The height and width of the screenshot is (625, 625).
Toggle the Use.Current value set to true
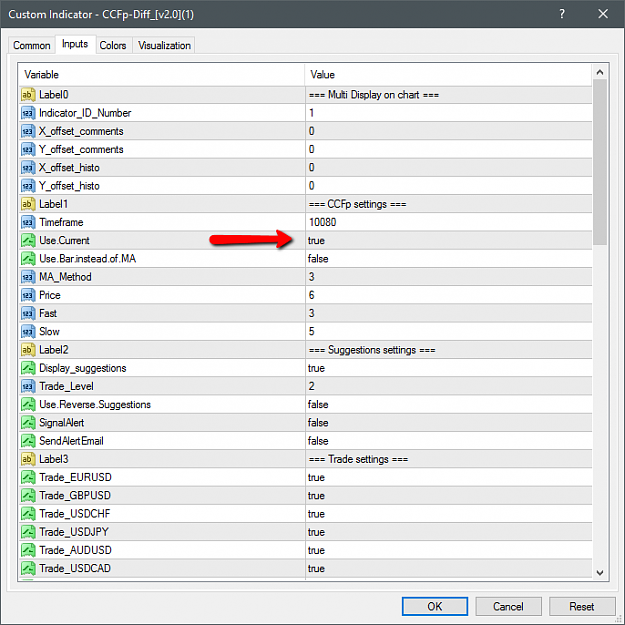pyautogui.click(x=448, y=241)
